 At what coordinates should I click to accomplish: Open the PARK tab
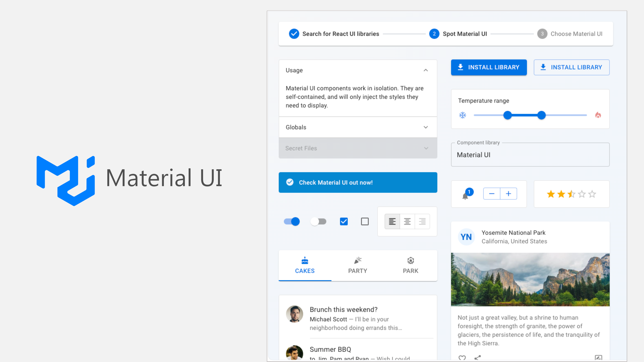[x=410, y=266]
